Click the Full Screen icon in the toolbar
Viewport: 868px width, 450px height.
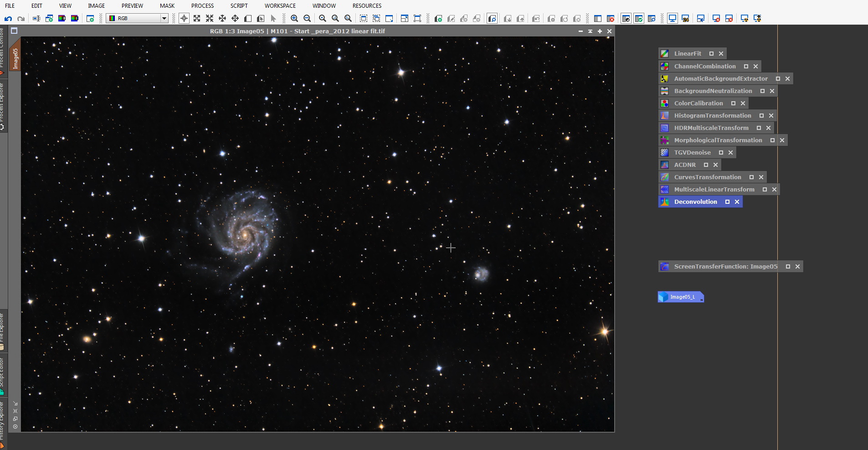pos(417,18)
